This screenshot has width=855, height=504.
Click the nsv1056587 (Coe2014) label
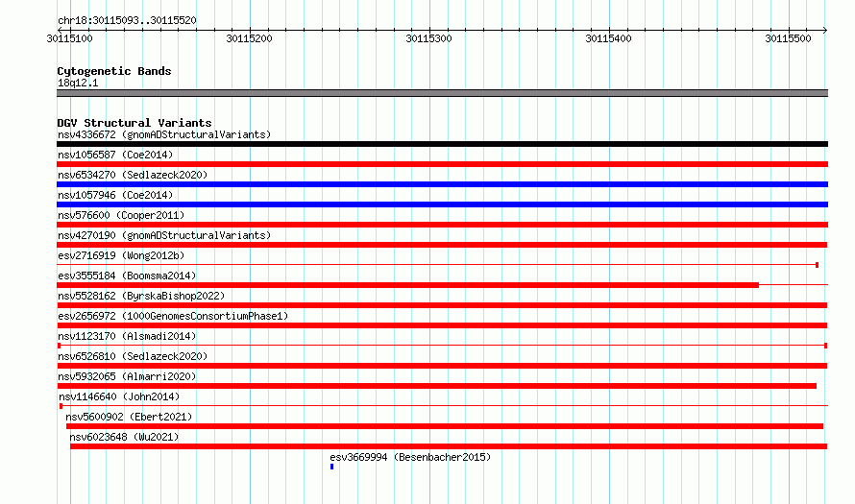point(115,155)
